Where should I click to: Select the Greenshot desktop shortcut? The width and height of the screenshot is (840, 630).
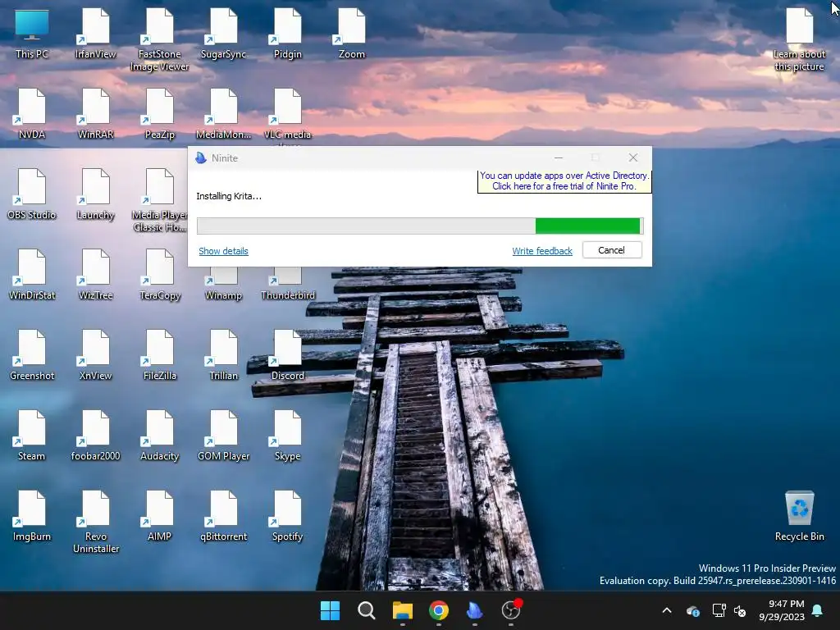32,354
